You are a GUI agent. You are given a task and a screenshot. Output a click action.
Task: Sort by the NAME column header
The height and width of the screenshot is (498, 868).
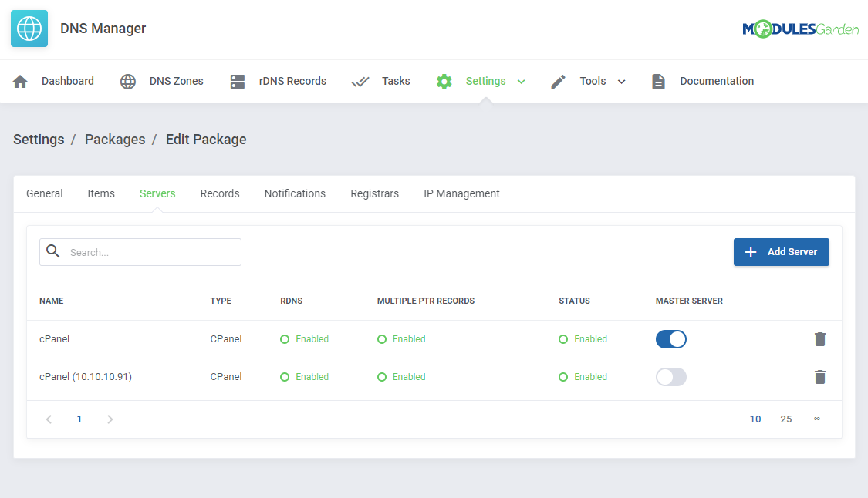(x=52, y=301)
